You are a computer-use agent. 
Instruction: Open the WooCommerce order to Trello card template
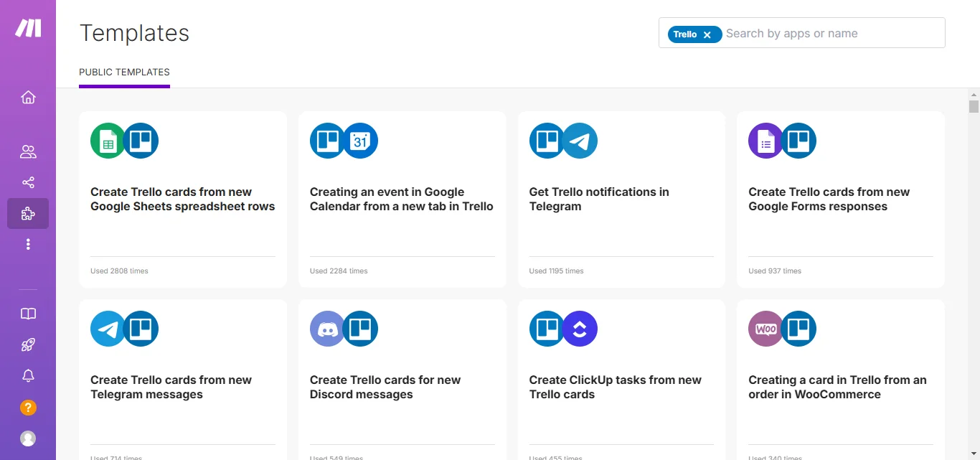point(837,387)
